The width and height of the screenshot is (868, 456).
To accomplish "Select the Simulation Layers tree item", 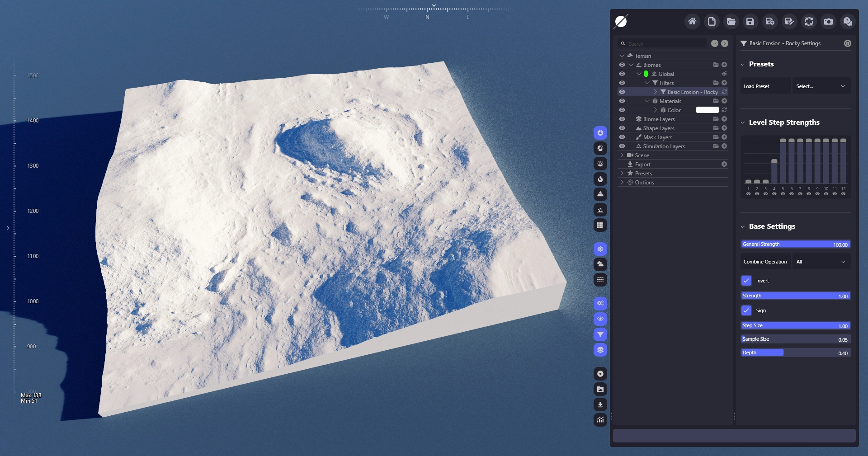I will (x=664, y=146).
